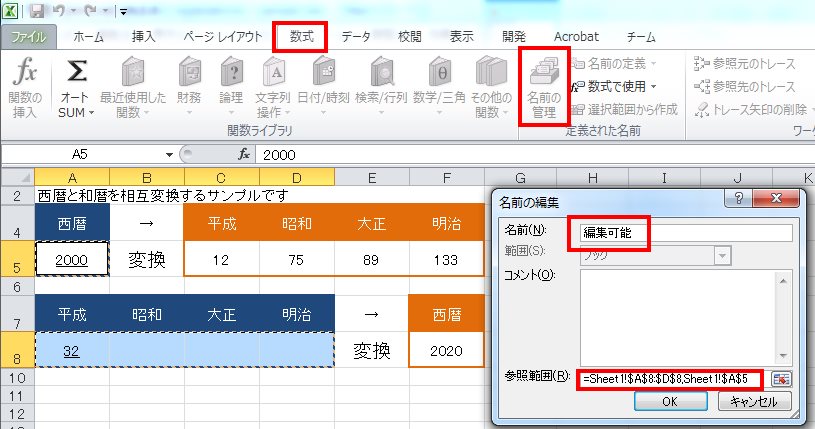
Task: Select the orange 西暦 cell showing 2020
Action: click(447, 352)
